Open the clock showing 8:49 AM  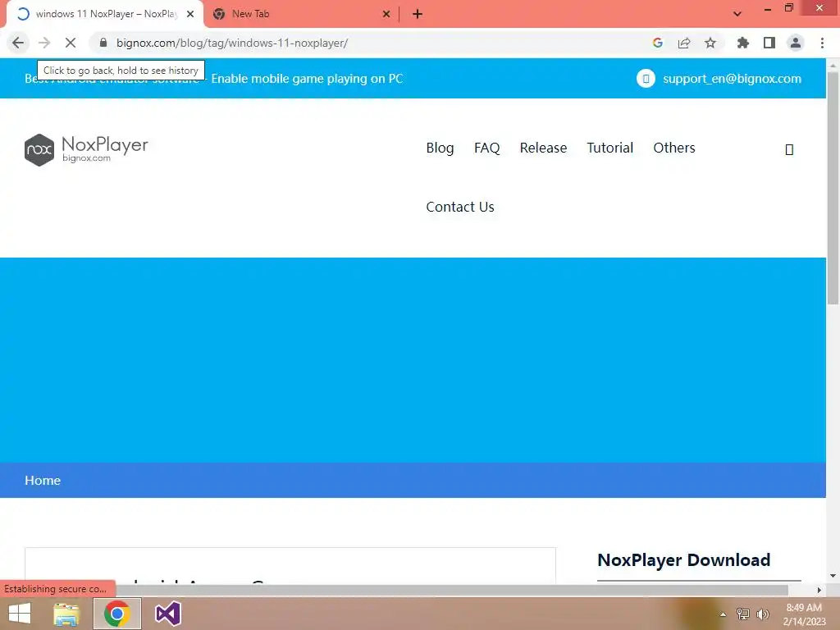tap(804, 614)
